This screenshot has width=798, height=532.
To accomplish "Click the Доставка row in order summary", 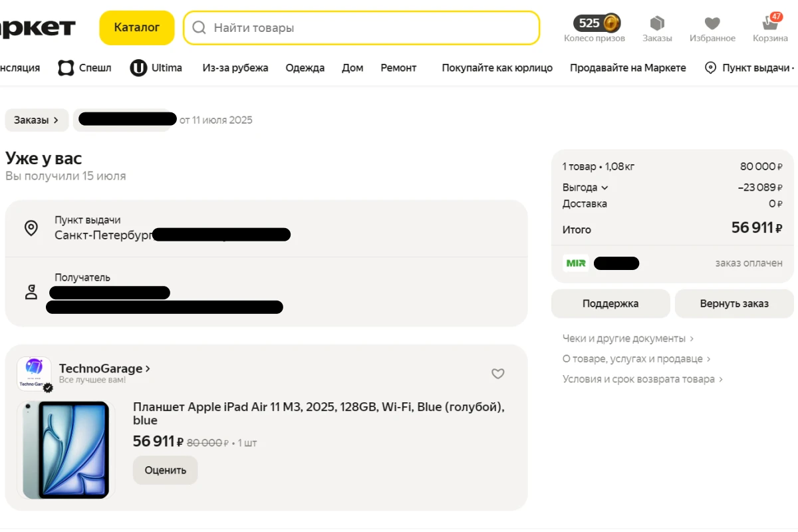I will click(x=672, y=204).
